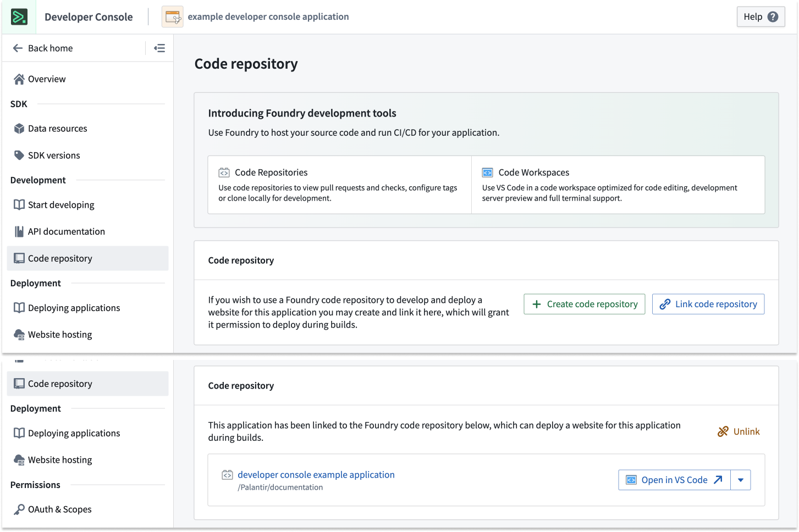Image resolution: width=799 pixels, height=532 pixels.
Task: Click example developer console application title
Action: pyautogui.click(x=268, y=16)
